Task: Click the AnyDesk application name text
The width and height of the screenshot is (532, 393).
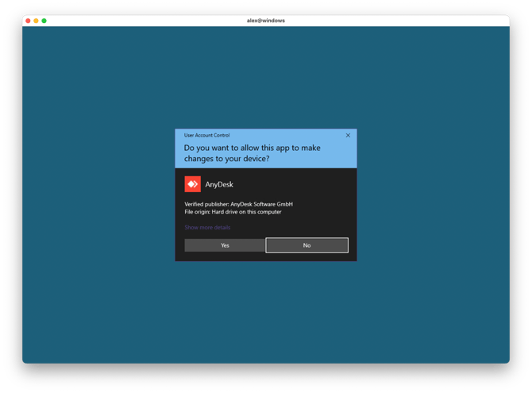Action: pyautogui.click(x=219, y=185)
